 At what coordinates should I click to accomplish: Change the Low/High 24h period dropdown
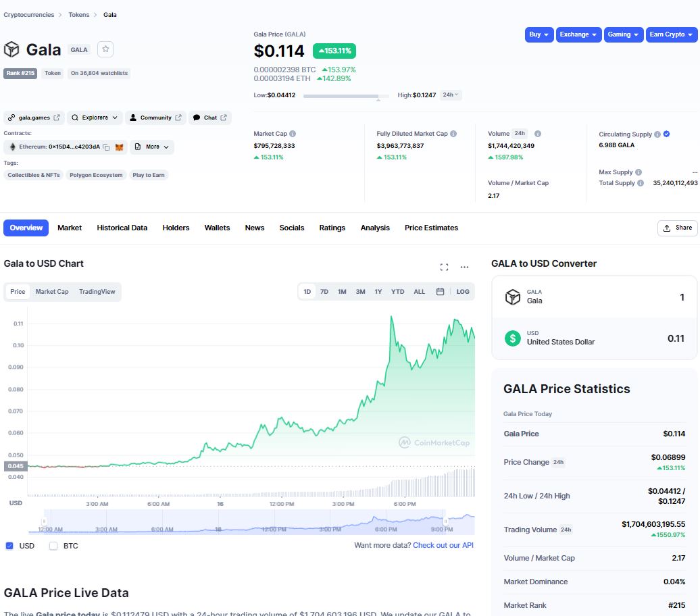pos(451,95)
